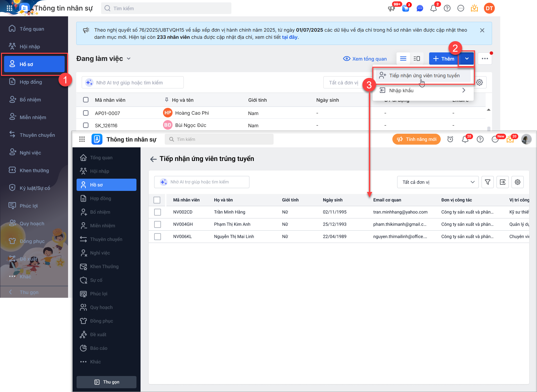Viewport: 537px width, 392px height.
Task: Open table settings gear in lower panel
Action: click(518, 182)
